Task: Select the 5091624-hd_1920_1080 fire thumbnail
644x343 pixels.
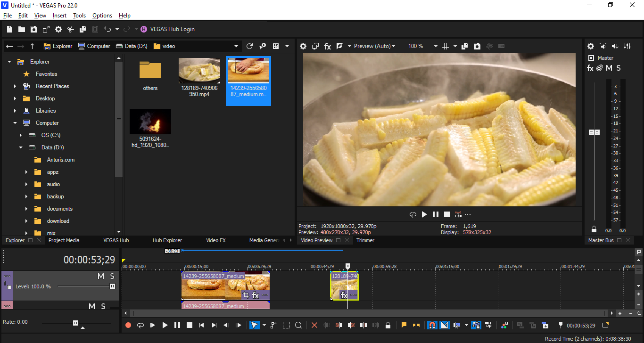Action: (x=150, y=121)
